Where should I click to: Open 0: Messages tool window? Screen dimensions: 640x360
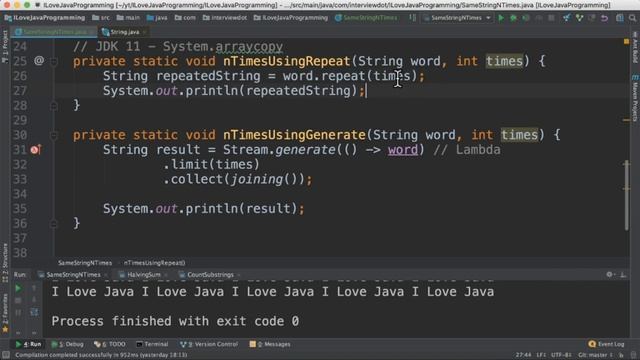[270, 344]
